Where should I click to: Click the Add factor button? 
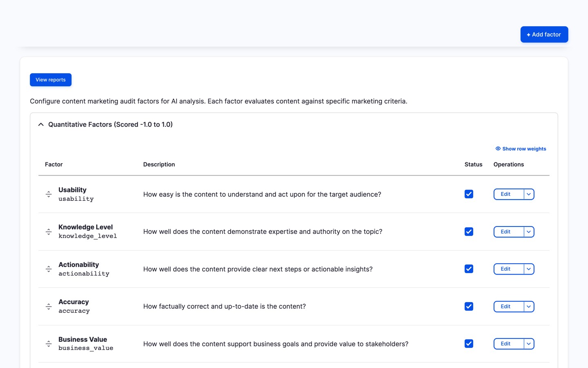544,34
